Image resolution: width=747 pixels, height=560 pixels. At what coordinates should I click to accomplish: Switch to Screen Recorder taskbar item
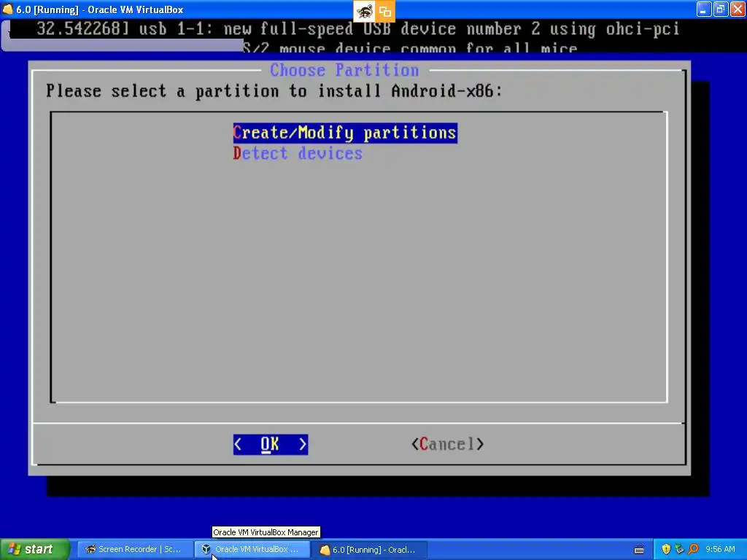coord(135,550)
